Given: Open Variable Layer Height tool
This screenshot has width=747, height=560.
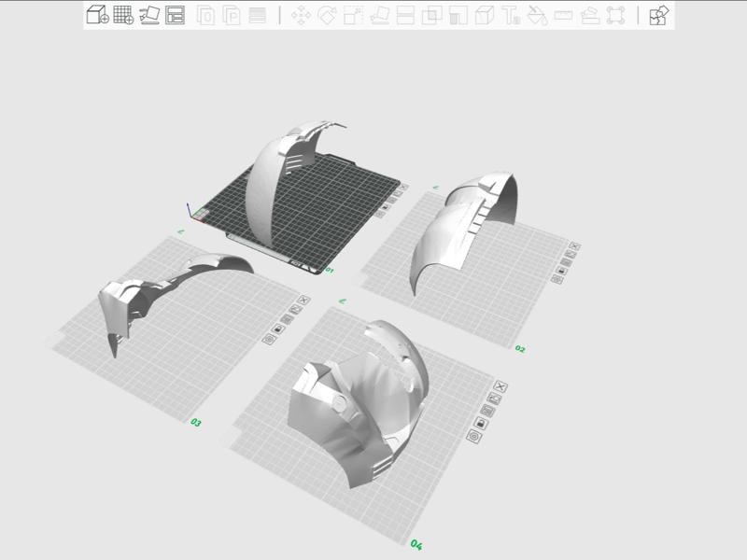Looking at the screenshot, I should point(258,15).
